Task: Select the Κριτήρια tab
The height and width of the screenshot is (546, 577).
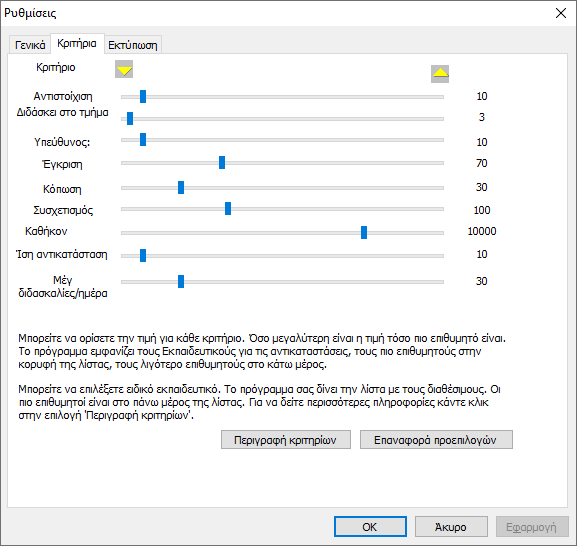Action: pos(77,43)
